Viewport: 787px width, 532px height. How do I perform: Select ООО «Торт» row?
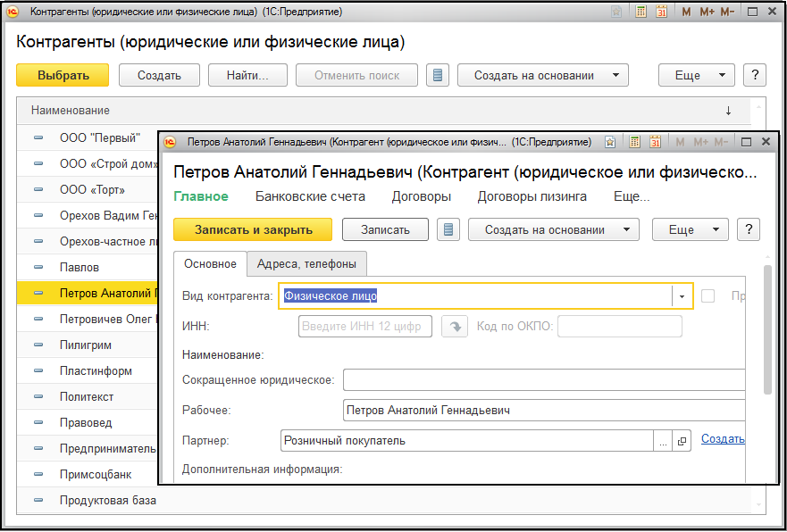[88, 189]
